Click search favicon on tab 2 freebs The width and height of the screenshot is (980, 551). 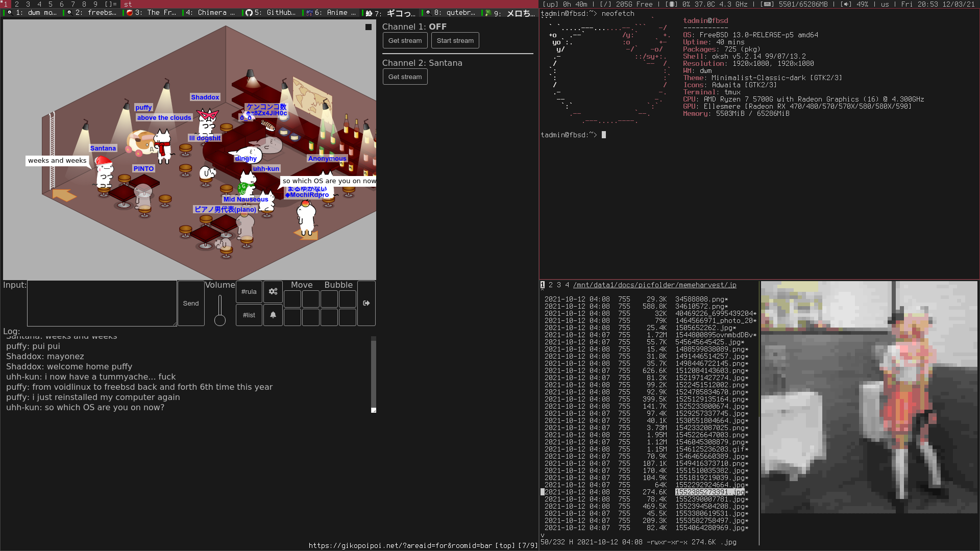click(70, 13)
